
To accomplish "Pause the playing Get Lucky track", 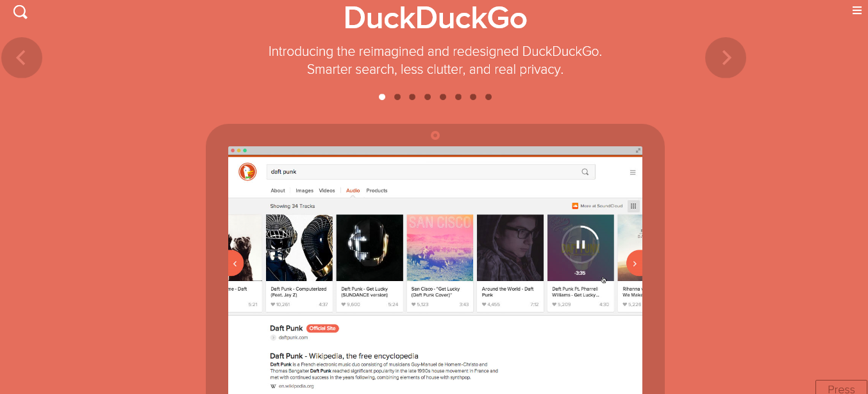I will point(580,244).
